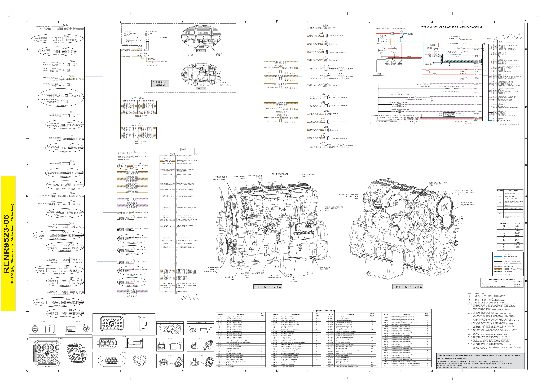Click the grid column marker 8 on the top border
The width and height of the screenshot is (546, 392).
[58, 22]
